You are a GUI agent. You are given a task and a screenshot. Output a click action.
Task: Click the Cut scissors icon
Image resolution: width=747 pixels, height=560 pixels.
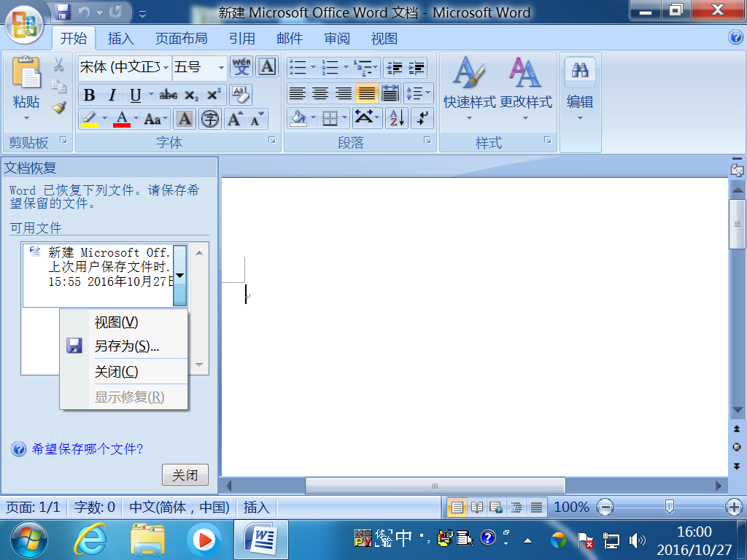point(58,65)
